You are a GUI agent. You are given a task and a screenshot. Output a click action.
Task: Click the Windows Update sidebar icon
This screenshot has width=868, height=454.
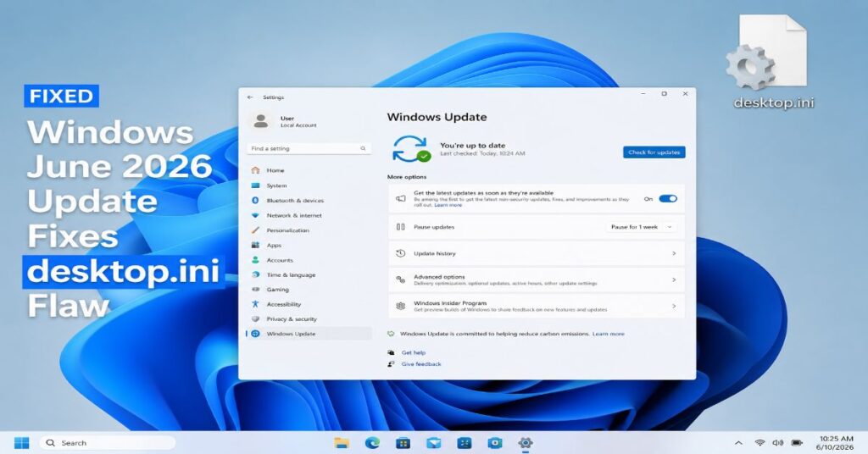255,334
